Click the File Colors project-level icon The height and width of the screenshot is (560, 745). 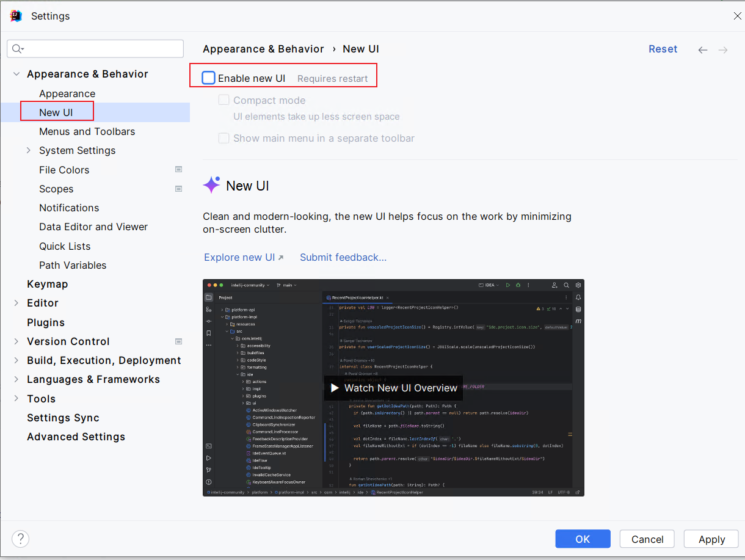(x=179, y=170)
